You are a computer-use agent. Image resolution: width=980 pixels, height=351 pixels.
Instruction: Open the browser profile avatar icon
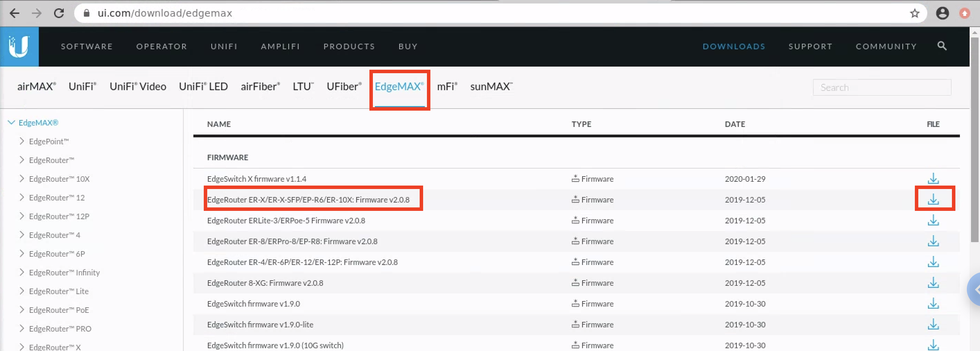pos(942,13)
